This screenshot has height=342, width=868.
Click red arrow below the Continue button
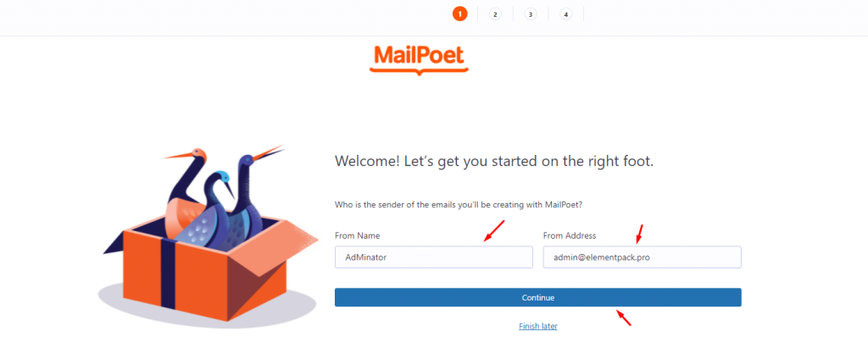623,317
